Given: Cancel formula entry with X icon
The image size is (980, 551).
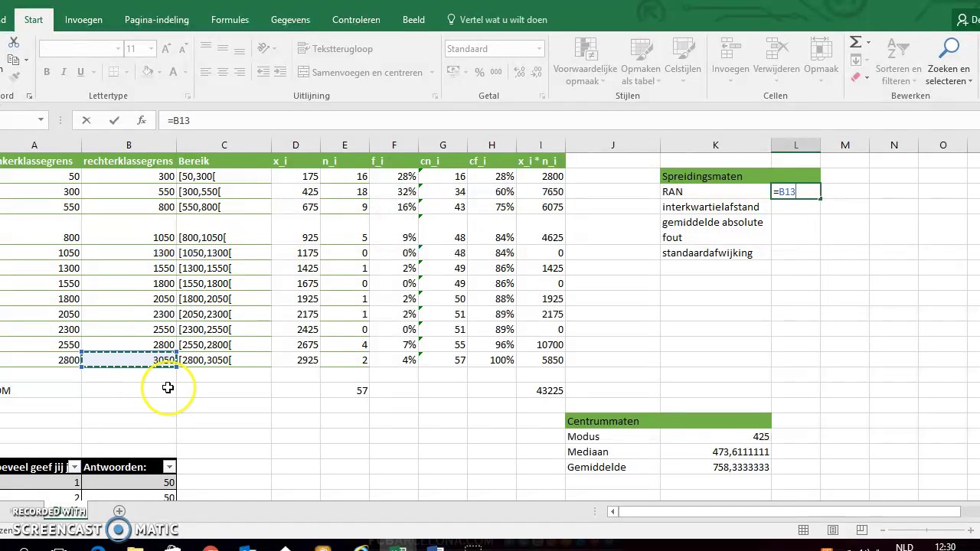Looking at the screenshot, I should point(86,120).
